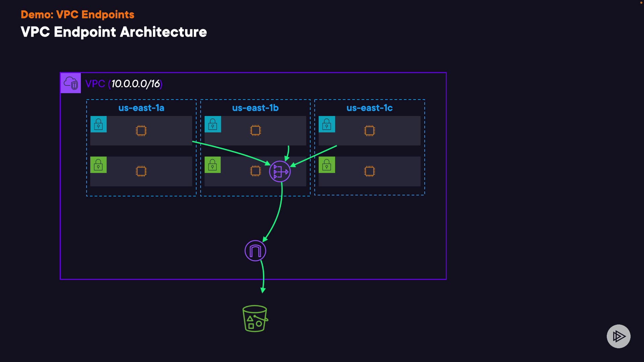Screen dimensions: 644x362
Task: Click the VPC endpoint gateway icon
Action: [x=255, y=251]
